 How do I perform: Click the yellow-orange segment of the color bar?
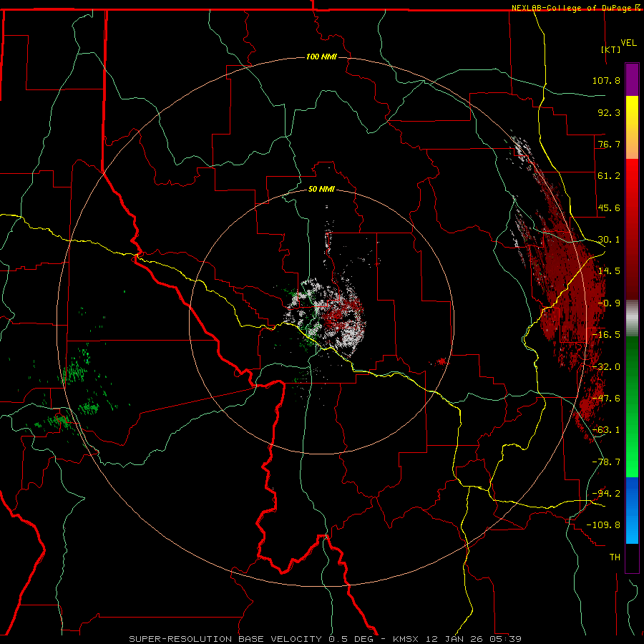tap(632, 127)
